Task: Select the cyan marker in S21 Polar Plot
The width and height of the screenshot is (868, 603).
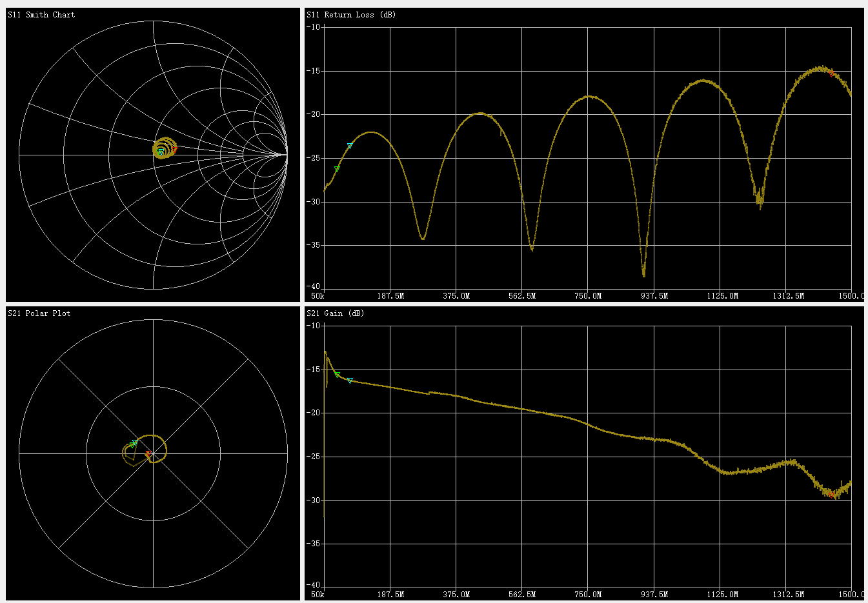Action: (x=135, y=442)
